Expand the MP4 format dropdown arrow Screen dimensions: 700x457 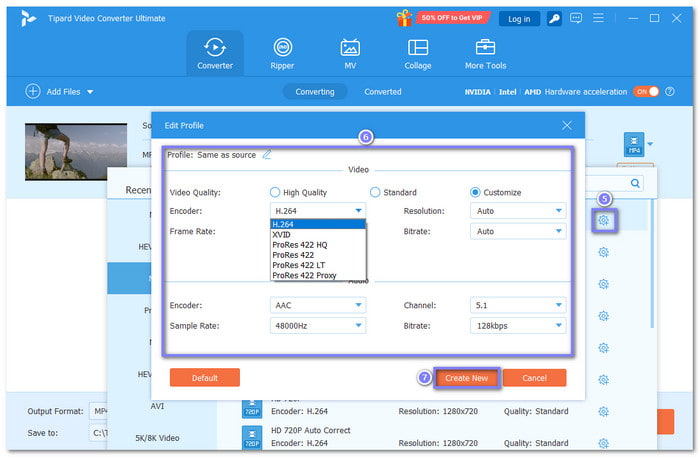(650, 144)
